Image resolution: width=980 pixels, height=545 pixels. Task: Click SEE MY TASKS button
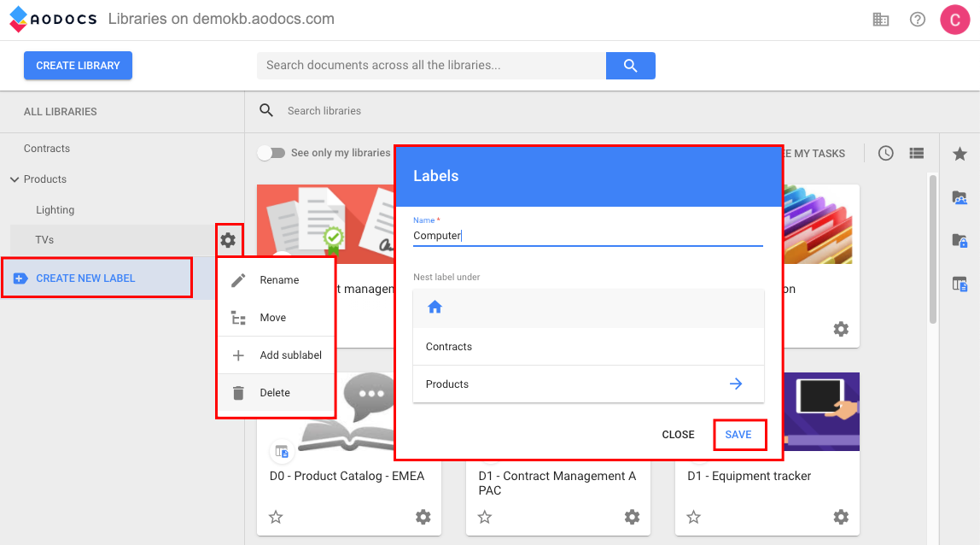(814, 153)
